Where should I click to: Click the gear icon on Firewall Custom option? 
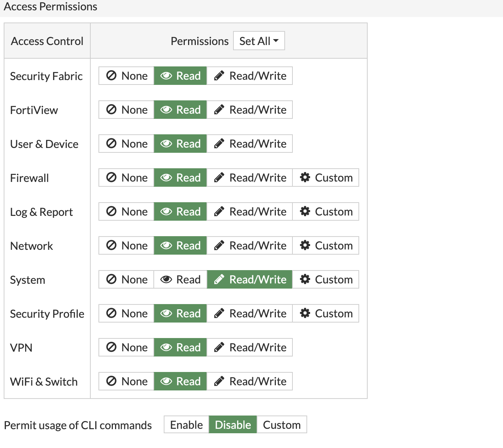305,178
